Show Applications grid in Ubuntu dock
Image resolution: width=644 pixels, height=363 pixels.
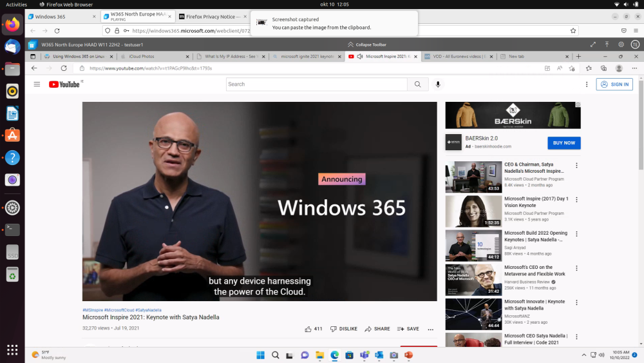[12, 350]
